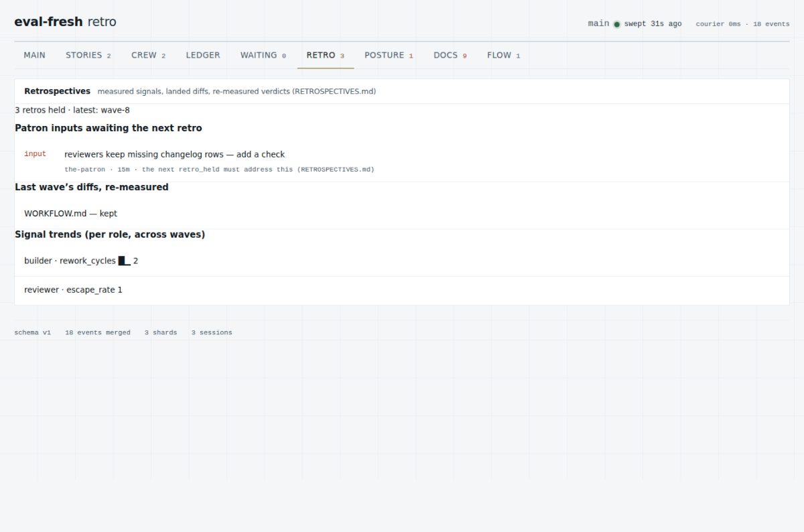The width and height of the screenshot is (804, 532).
Task: Click the eval-fresh retro title
Action: [x=65, y=21]
